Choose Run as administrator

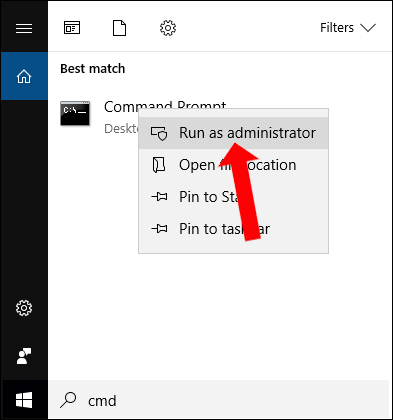coord(233,133)
